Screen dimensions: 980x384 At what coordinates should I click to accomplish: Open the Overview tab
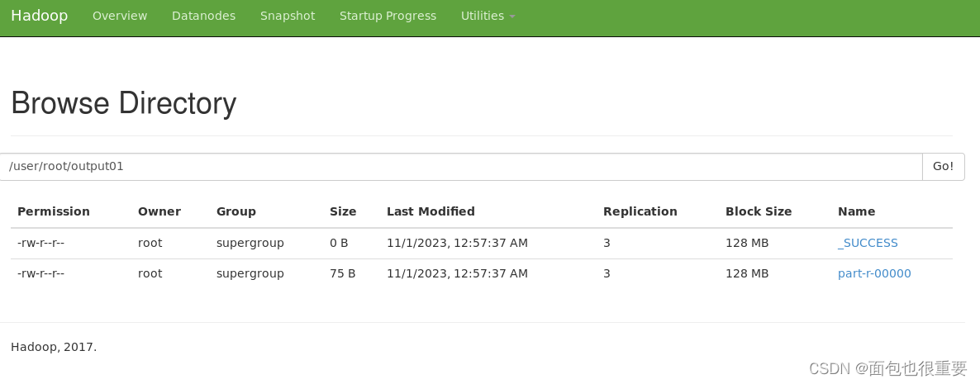pyautogui.click(x=120, y=17)
